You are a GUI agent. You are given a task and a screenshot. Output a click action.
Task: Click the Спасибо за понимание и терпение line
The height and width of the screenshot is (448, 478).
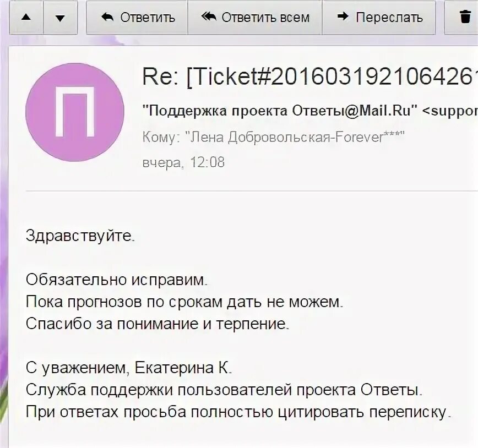point(157,324)
